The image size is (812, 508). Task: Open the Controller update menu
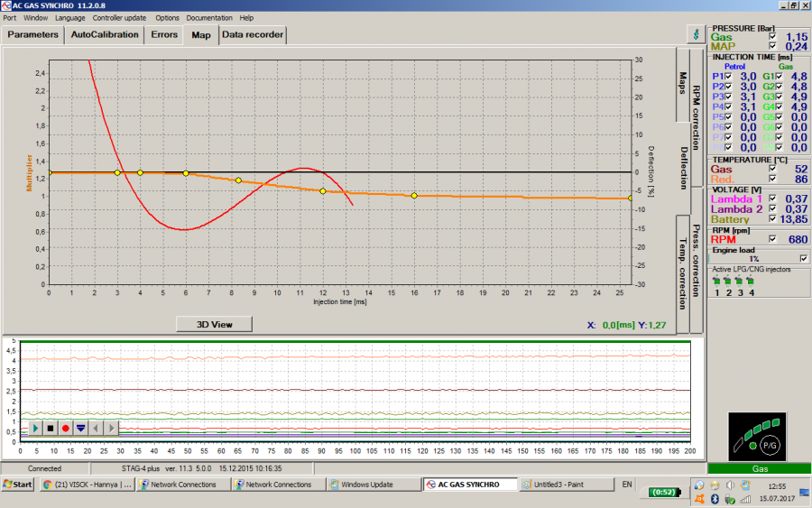click(x=121, y=17)
